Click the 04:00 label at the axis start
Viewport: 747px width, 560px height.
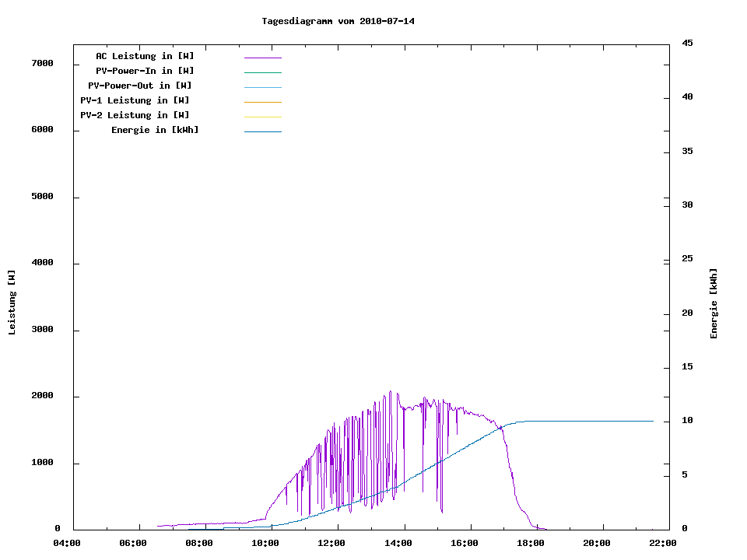pos(67,544)
